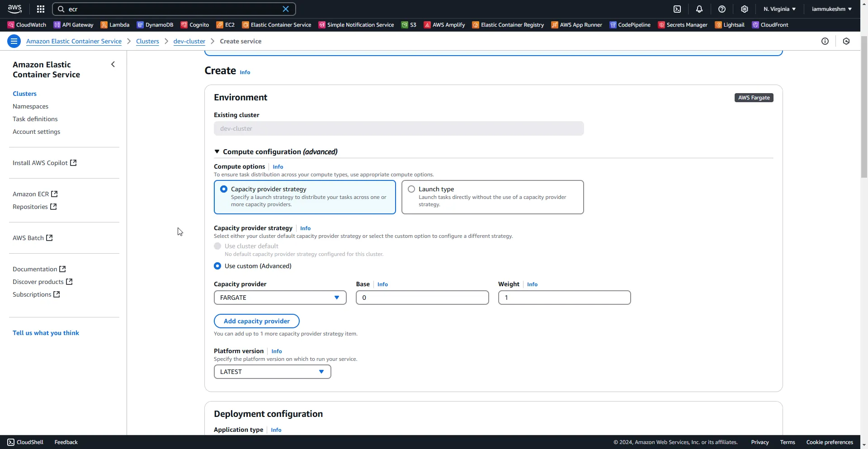Select the Launch type compute option
The image size is (868, 449).
(411, 189)
